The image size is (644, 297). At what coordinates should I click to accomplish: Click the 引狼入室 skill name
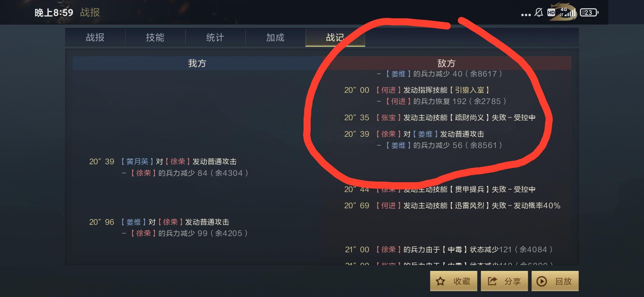(x=470, y=90)
